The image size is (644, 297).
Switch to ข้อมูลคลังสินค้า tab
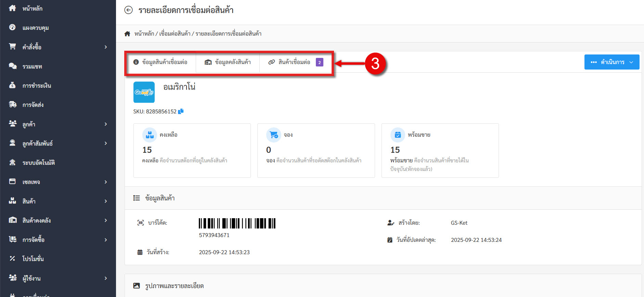pos(228,62)
